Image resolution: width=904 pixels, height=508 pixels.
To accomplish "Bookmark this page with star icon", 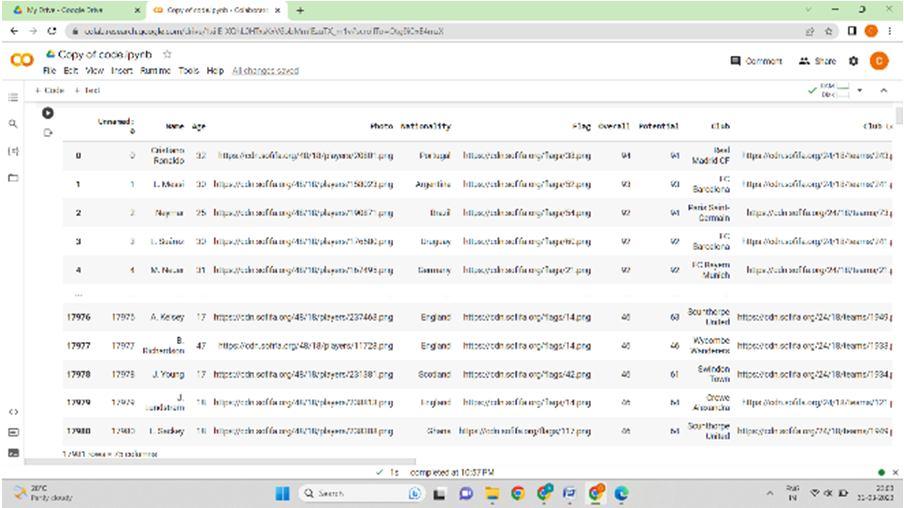I will (x=828, y=31).
